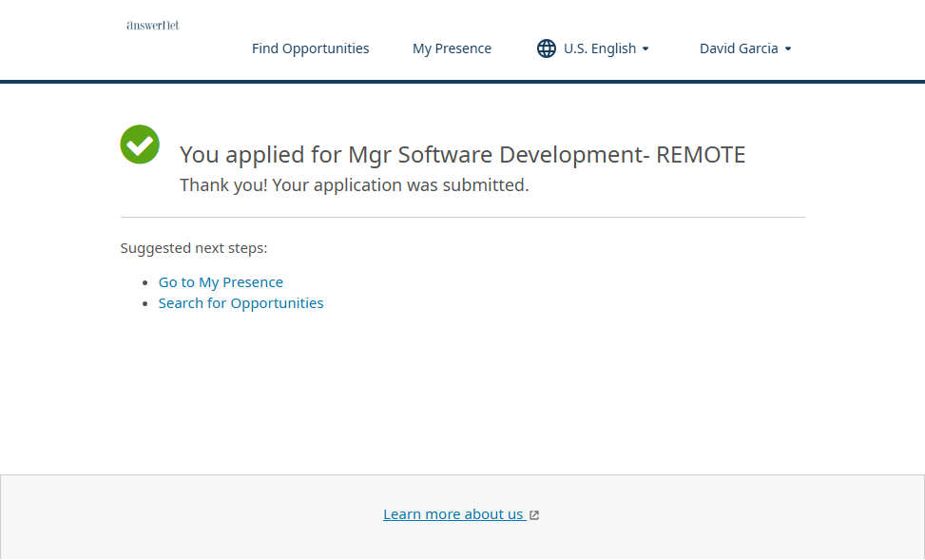Open Find Opportunities in the top navigation
This screenshot has height=560, width=925.
pyautogui.click(x=310, y=48)
